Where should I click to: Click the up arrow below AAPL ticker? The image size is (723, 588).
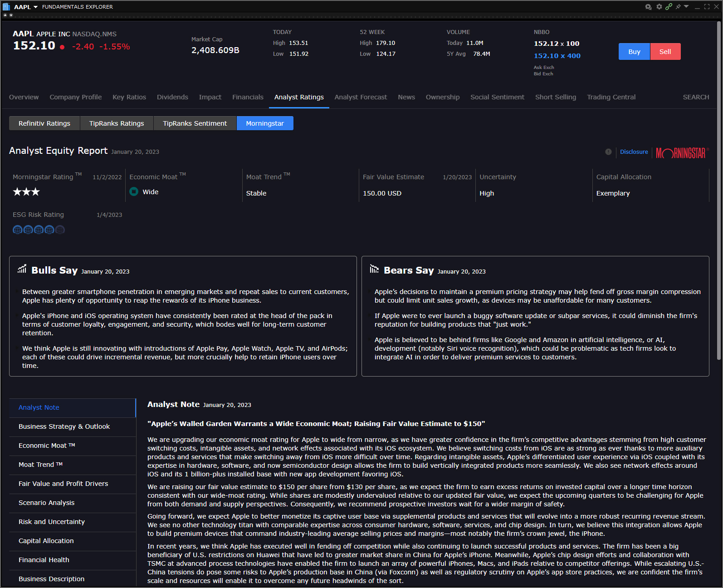click(x=5, y=15)
